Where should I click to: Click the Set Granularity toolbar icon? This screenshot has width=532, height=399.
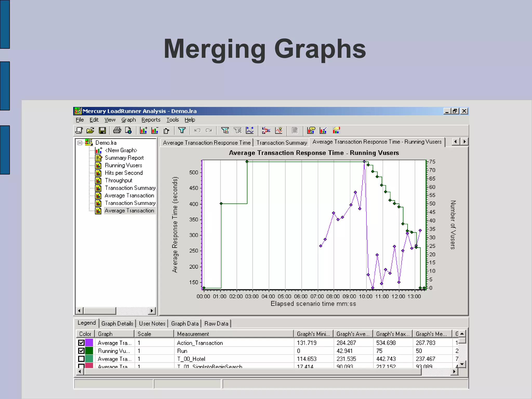click(x=250, y=130)
